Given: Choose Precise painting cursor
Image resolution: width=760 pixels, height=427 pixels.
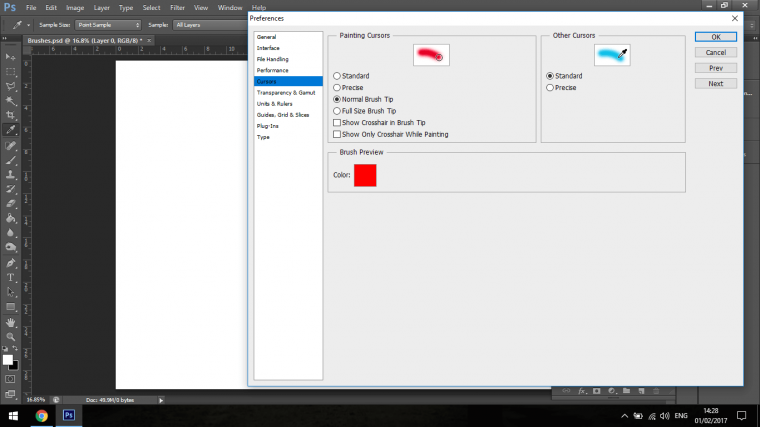Looking at the screenshot, I should [x=348, y=88].
